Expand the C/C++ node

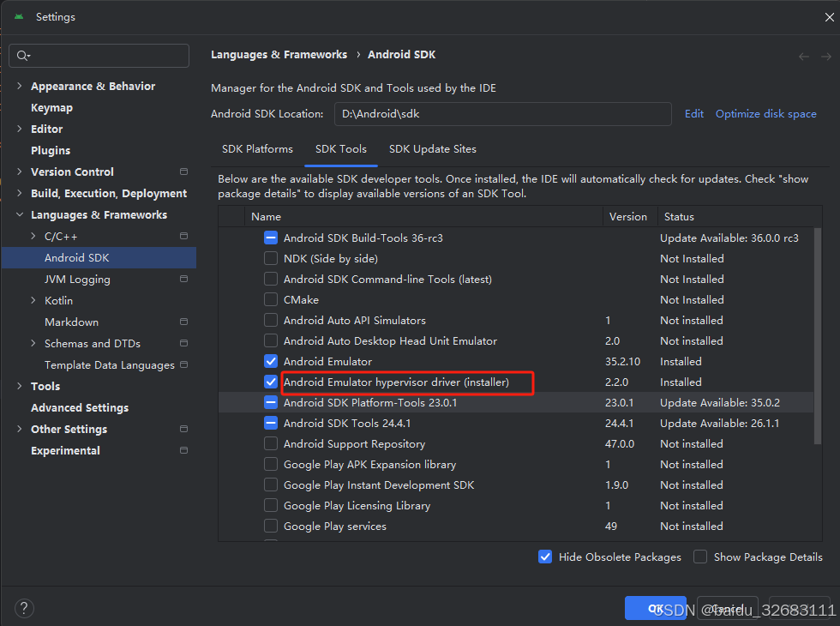[33, 236]
